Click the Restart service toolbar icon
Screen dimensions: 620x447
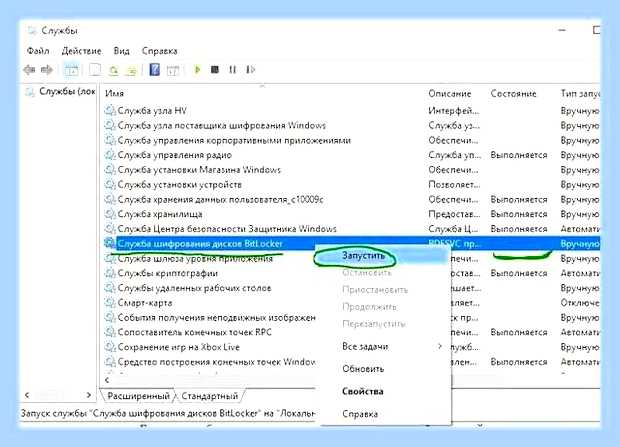(x=250, y=70)
